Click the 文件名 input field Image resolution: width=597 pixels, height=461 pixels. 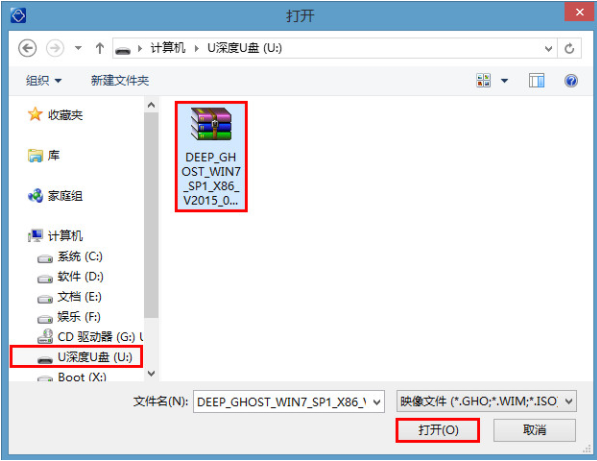coord(289,402)
